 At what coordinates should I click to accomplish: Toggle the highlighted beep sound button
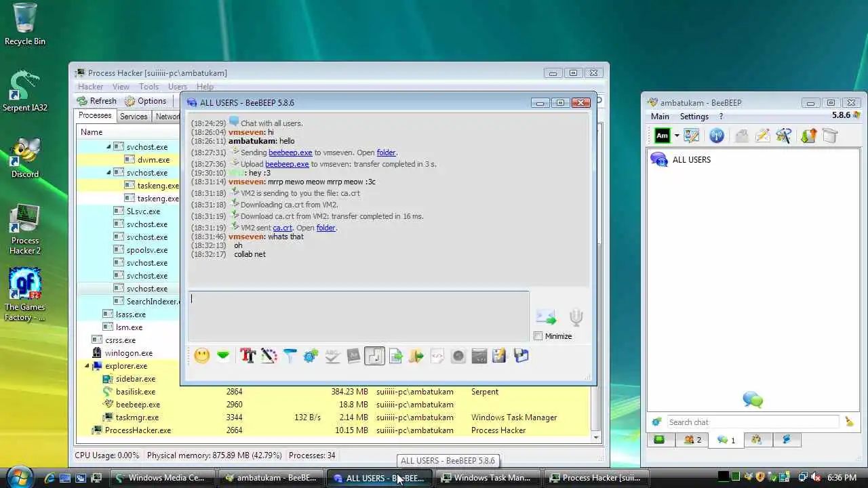point(374,356)
